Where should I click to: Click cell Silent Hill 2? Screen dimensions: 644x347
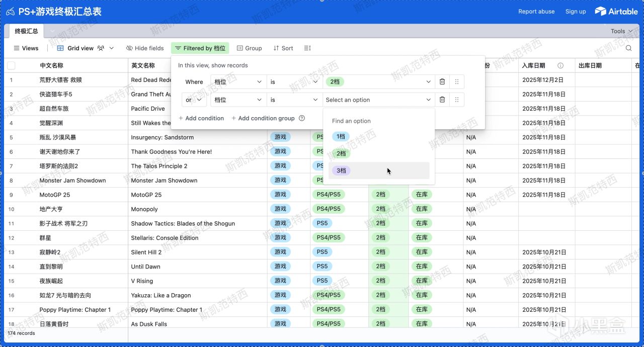(x=146, y=252)
